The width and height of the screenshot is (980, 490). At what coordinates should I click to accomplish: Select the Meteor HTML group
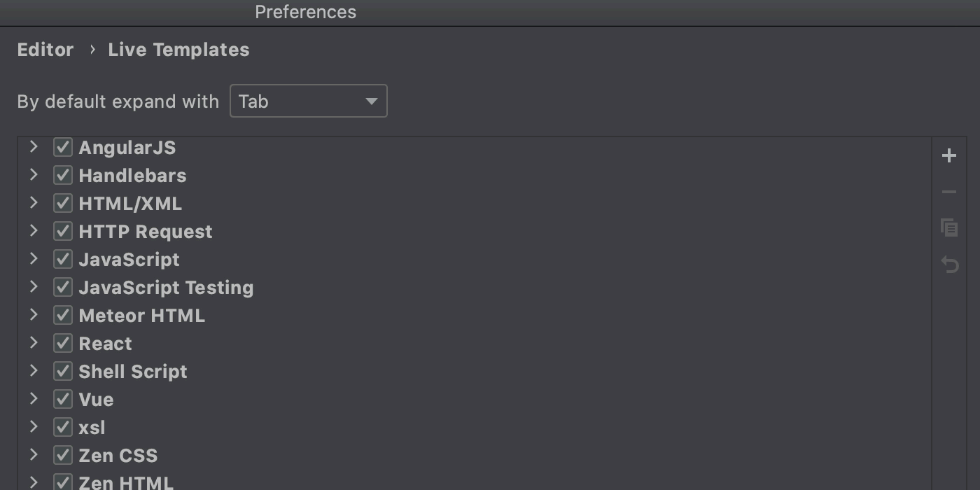point(475,316)
